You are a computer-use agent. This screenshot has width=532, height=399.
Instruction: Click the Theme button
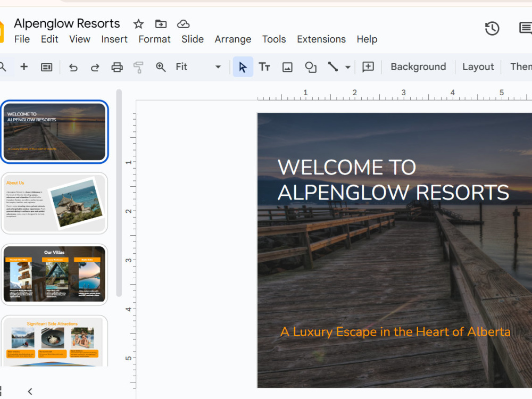520,66
